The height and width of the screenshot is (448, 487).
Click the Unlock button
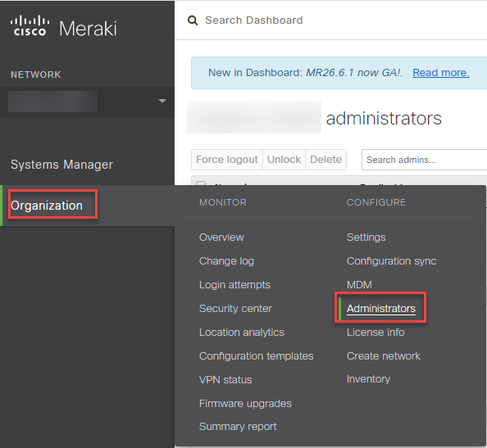tap(284, 160)
